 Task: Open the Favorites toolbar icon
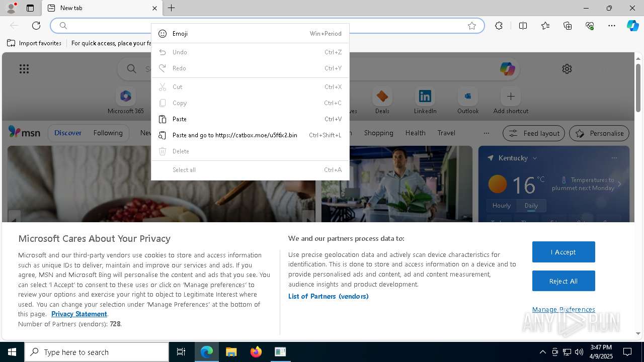coord(545,26)
